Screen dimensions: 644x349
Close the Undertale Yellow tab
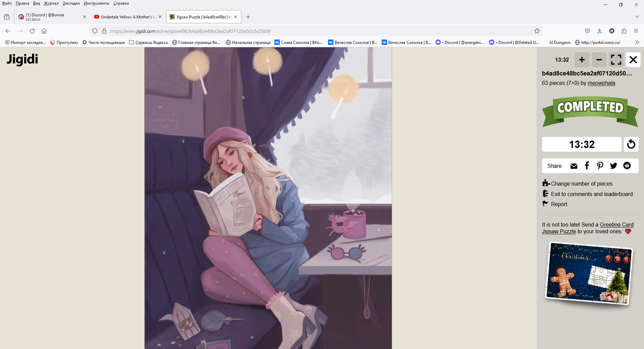[x=160, y=17]
